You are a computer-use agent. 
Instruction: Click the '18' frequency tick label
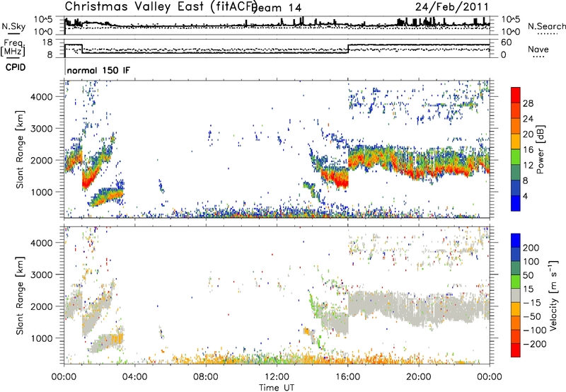coord(47,42)
